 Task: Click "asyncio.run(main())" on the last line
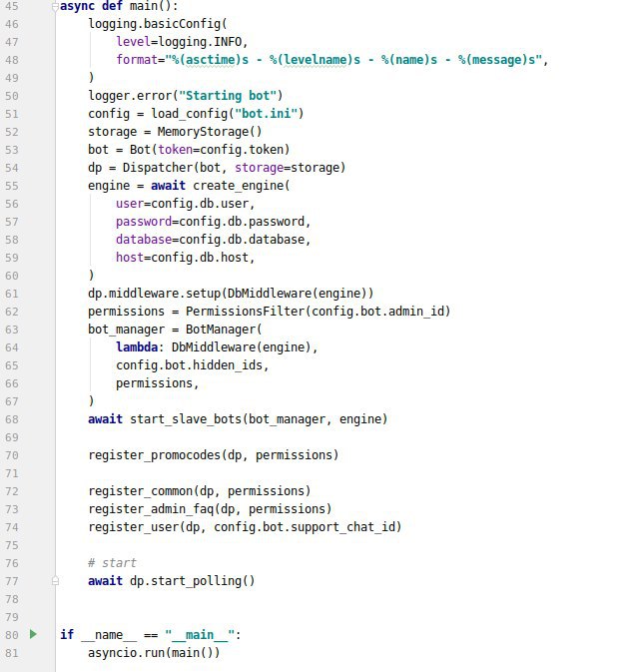154,653
